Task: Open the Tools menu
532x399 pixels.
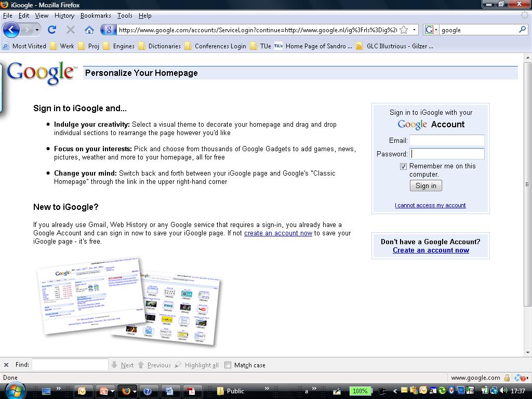Action: (125, 16)
